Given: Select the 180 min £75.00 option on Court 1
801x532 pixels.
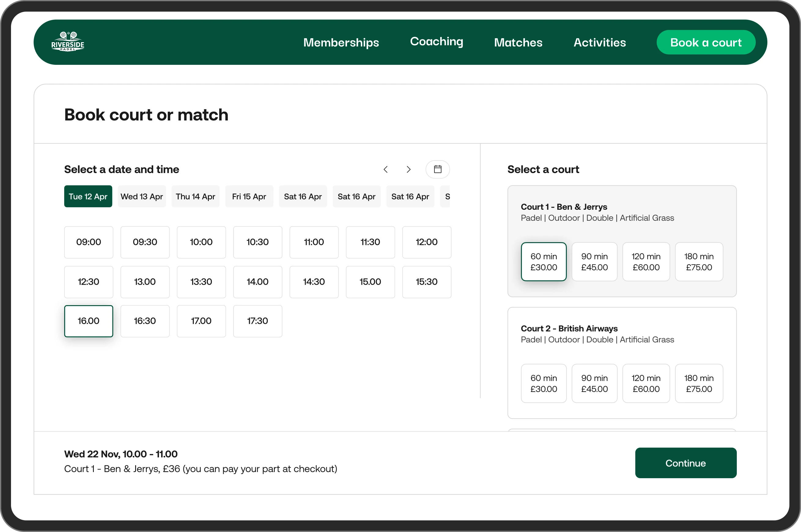Looking at the screenshot, I should click(699, 262).
